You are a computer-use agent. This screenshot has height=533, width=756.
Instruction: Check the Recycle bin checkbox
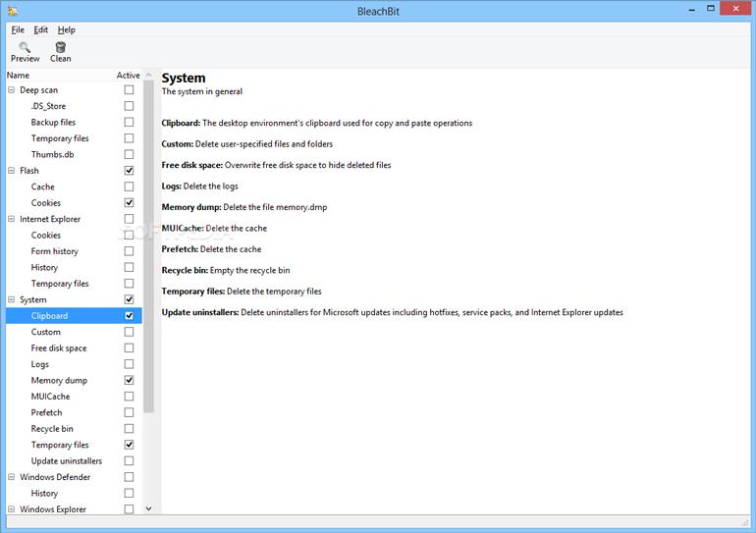[x=129, y=428]
